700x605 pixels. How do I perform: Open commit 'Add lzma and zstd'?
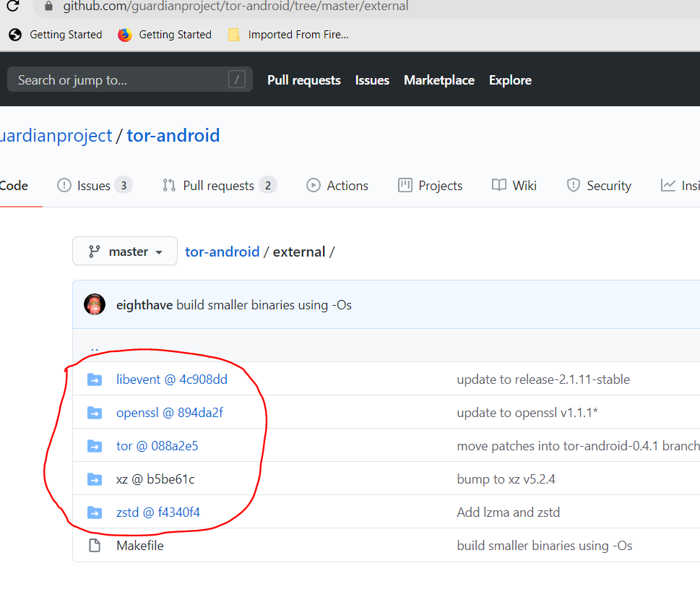coord(509,512)
